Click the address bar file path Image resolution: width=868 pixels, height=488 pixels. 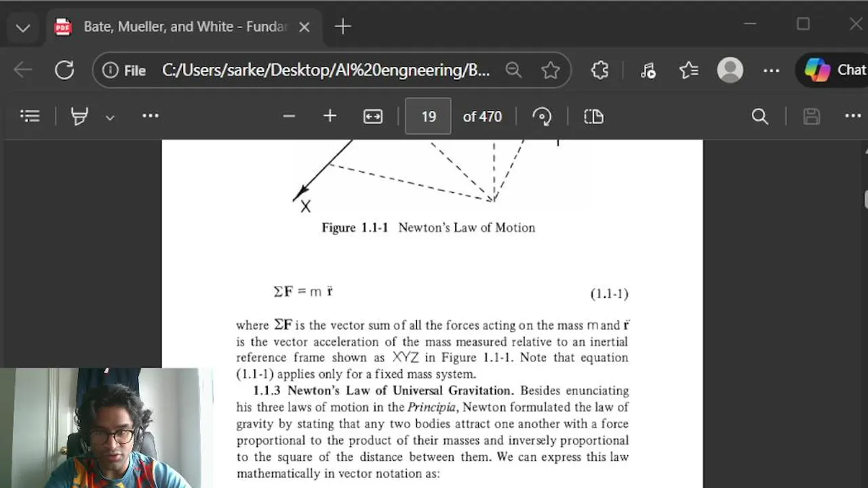pyautogui.click(x=325, y=70)
